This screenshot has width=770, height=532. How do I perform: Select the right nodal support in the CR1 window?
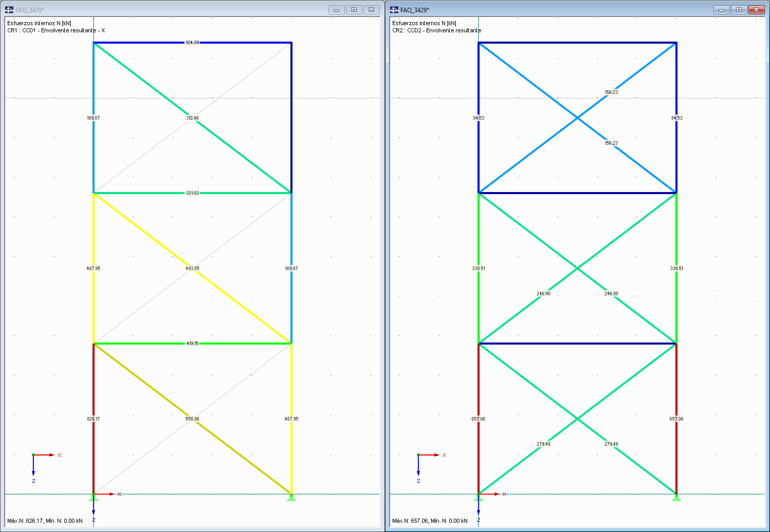[x=292, y=497]
